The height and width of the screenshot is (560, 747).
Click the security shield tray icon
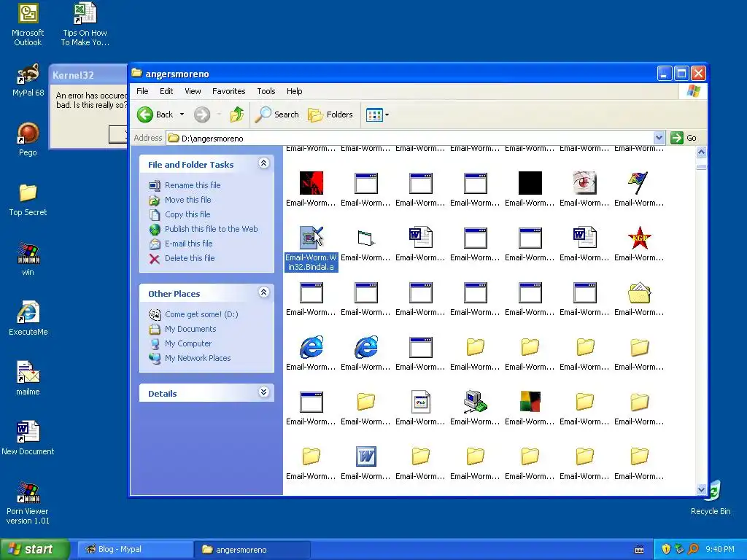pyautogui.click(x=666, y=549)
